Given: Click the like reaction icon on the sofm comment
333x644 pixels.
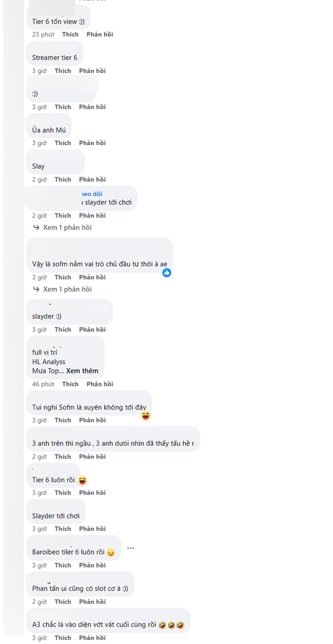Looking at the screenshot, I should pyautogui.click(x=166, y=273).
